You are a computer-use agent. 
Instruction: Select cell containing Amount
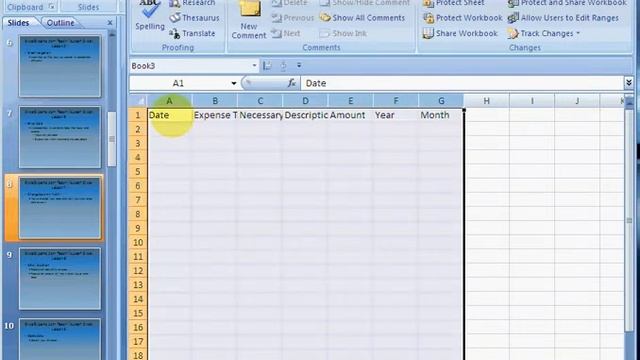[351, 115]
